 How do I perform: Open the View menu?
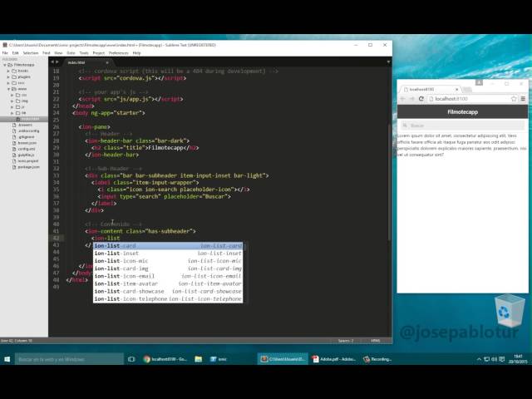58,53
